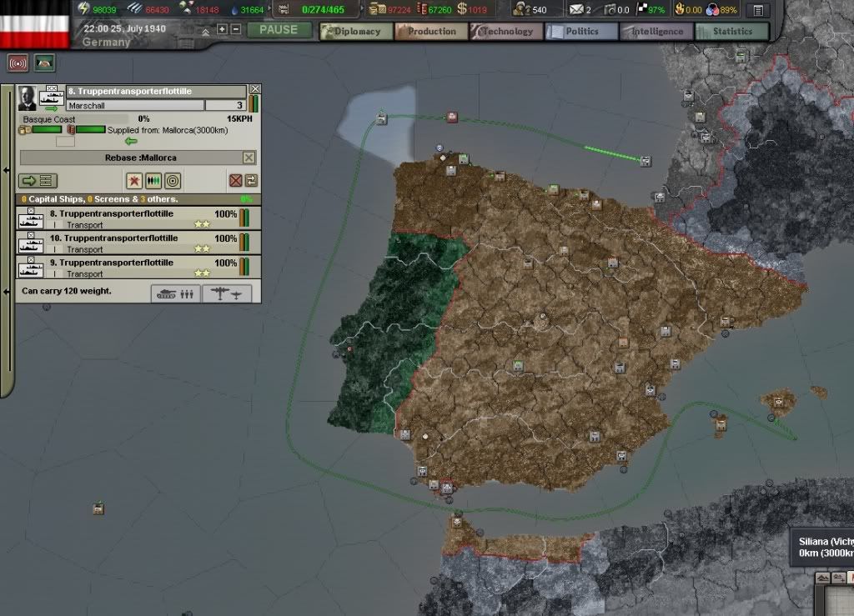Click the air units button

[x=227, y=294]
